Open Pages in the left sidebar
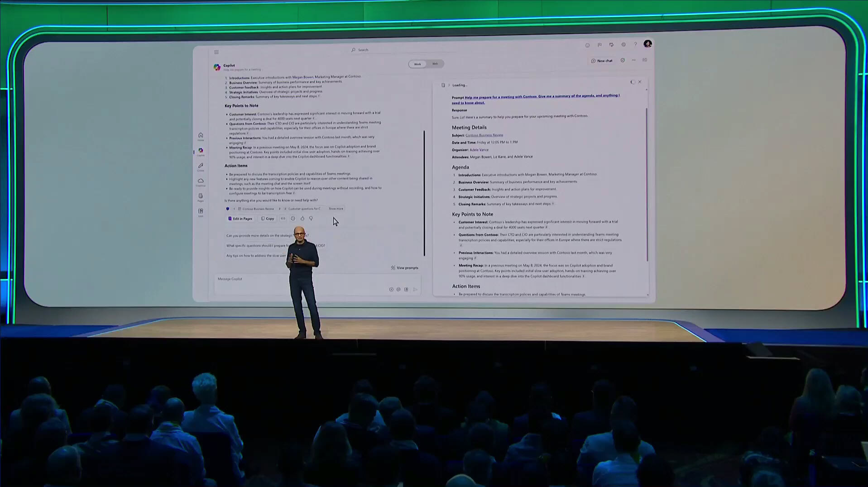 point(201,197)
